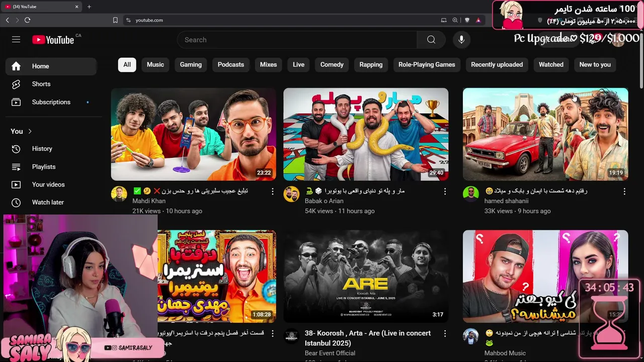Screen dimensions: 644x362
Task: Open the ARE concert video thumbnail (3:17)
Action: pyautogui.click(x=366, y=276)
